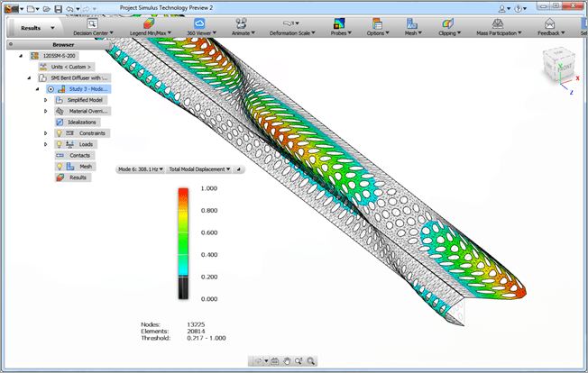
Task: Click the ViewCube FRONT face
Action: click(565, 68)
